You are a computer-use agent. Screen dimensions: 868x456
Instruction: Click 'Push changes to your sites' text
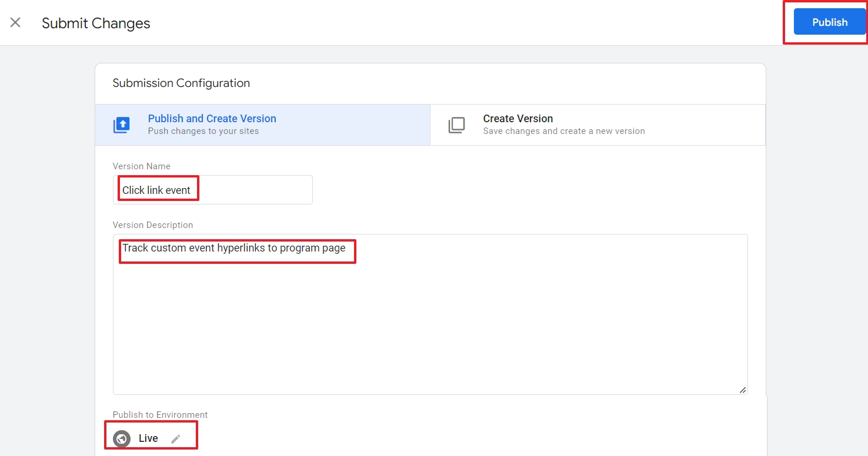coord(203,131)
